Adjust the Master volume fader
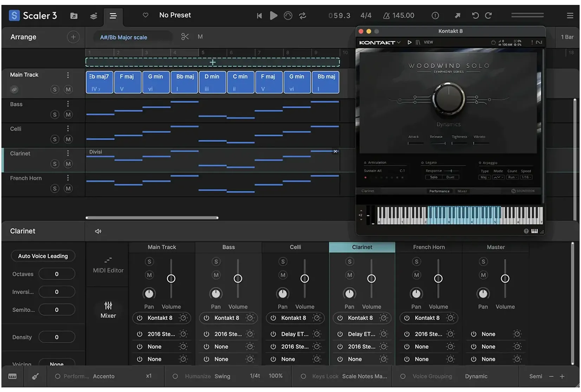The height and width of the screenshot is (392, 581). pyautogui.click(x=505, y=279)
